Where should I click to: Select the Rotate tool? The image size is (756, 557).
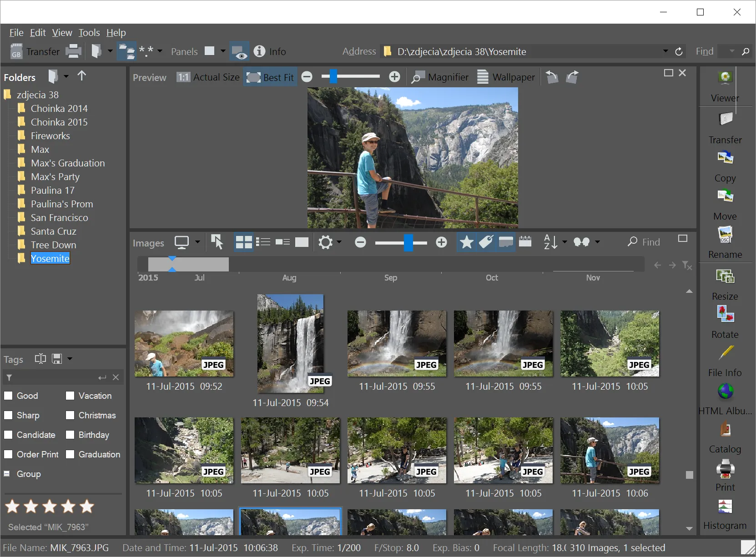tap(724, 321)
